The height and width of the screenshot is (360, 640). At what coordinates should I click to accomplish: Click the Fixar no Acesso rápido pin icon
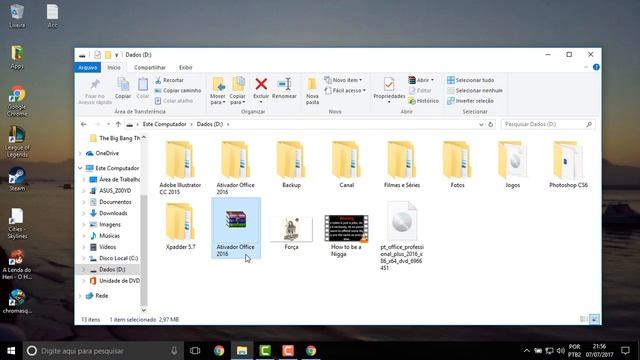click(x=95, y=84)
